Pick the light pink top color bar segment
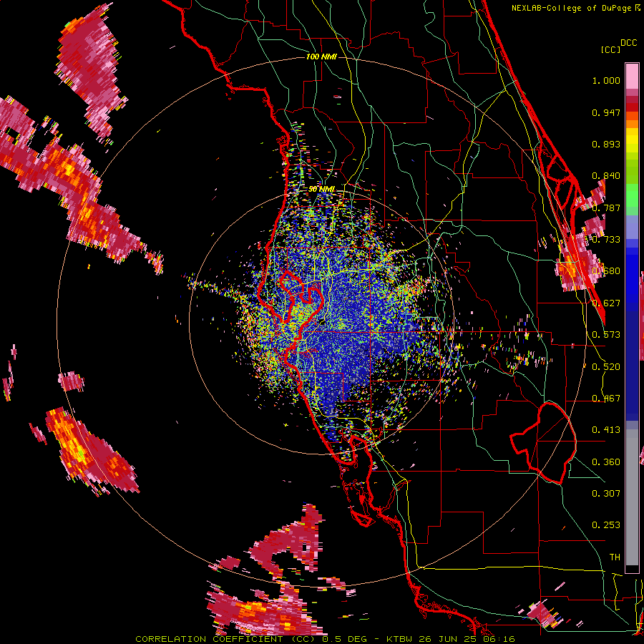This screenshot has width=644, height=644. pyautogui.click(x=632, y=76)
